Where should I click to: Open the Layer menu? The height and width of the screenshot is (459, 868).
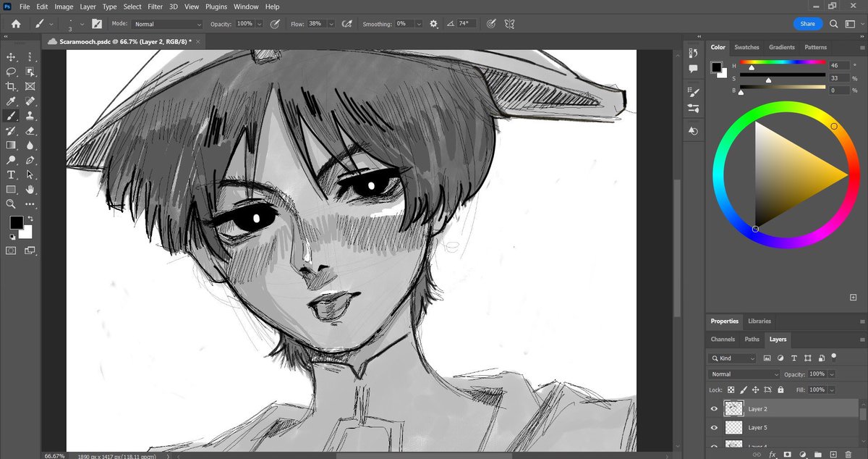click(88, 7)
